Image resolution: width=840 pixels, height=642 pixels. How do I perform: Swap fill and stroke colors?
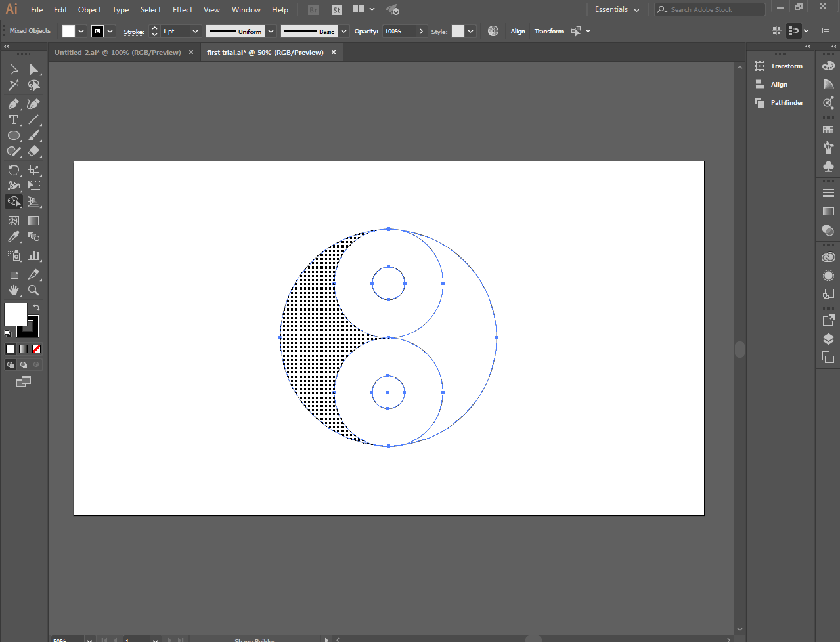(x=37, y=307)
